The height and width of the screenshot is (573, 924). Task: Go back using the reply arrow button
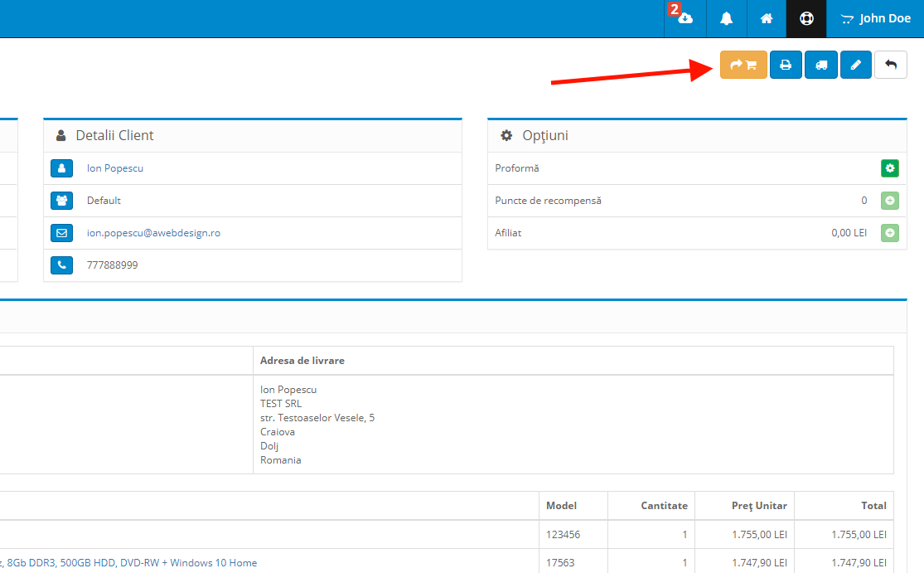tap(890, 65)
